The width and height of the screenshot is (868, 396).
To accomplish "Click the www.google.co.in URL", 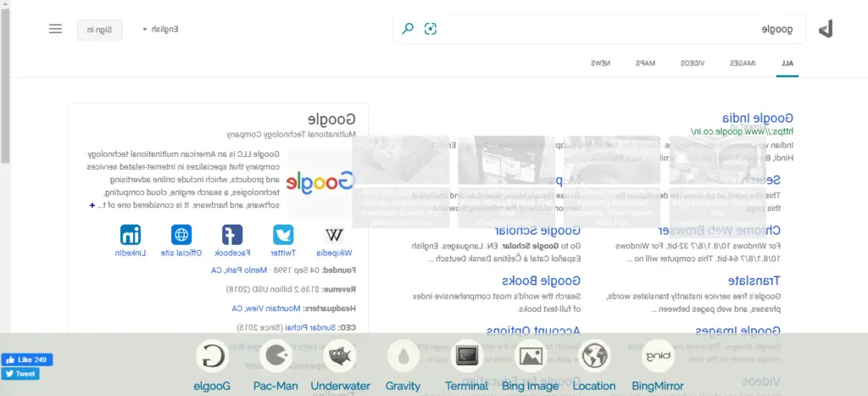I will (742, 131).
